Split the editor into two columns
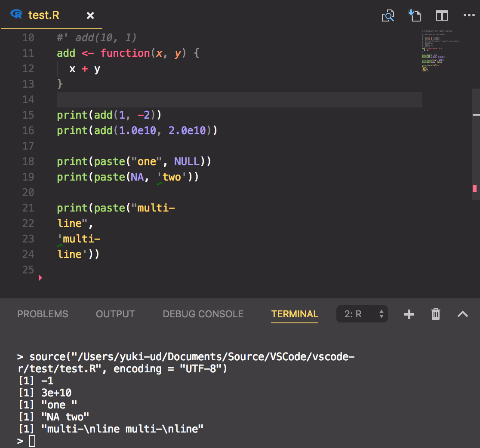 pos(442,15)
